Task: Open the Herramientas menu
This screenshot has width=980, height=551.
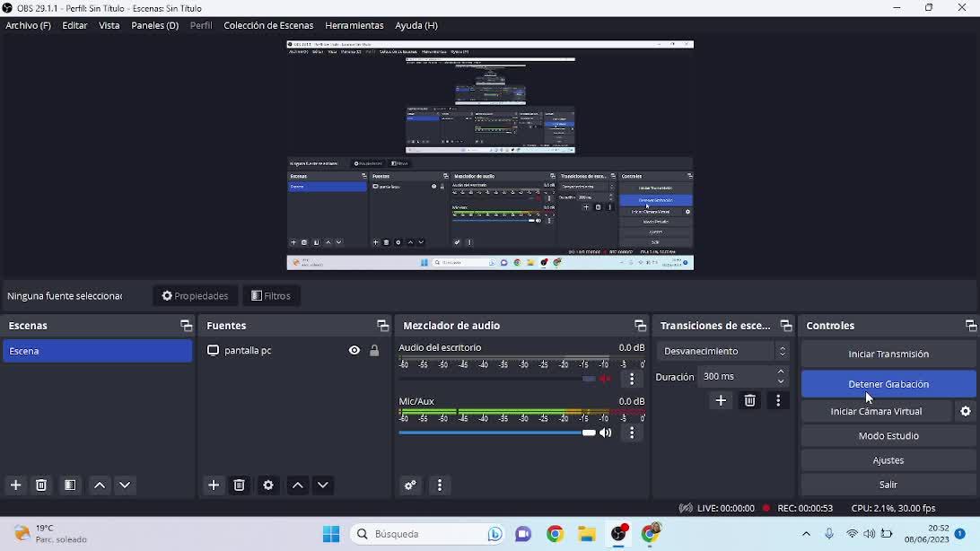Action: (x=354, y=25)
